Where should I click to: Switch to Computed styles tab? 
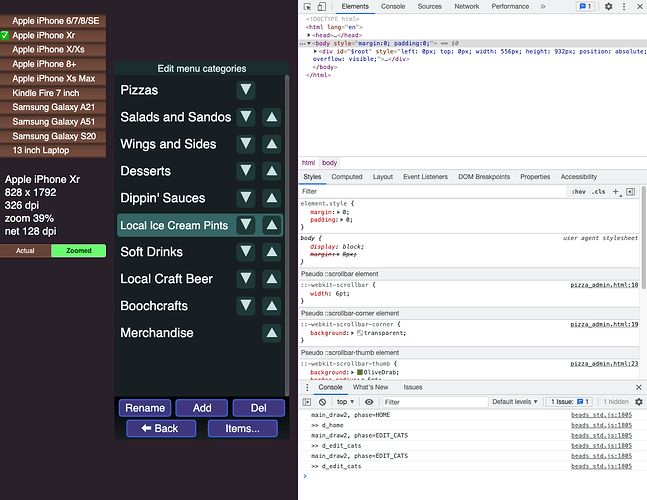[x=347, y=177]
